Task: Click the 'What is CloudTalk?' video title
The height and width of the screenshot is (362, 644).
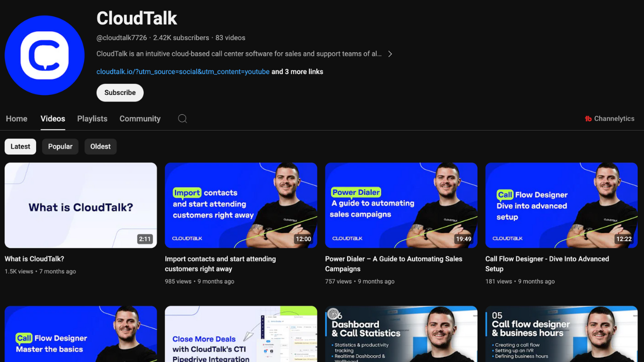Action: (x=34, y=259)
